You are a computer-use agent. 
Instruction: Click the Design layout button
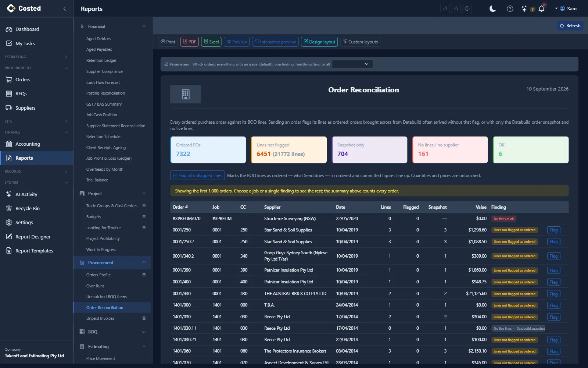pyautogui.click(x=319, y=42)
